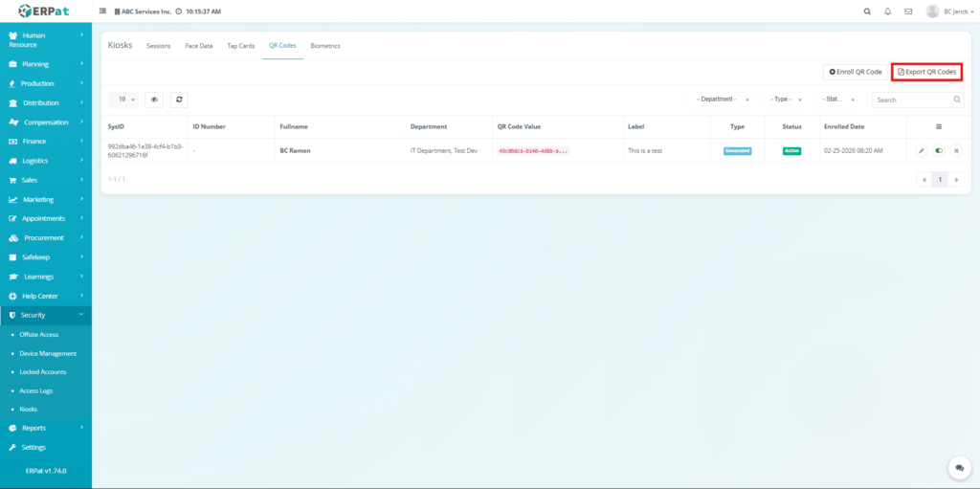Delete BC Ramon's QR code entry
This screenshot has height=489, width=980.
click(x=955, y=150)
